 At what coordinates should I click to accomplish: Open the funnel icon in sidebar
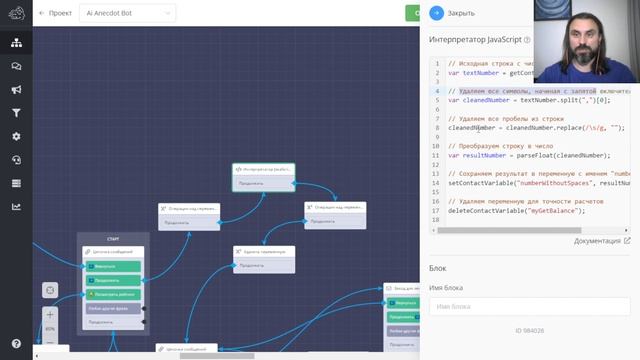tap(16, 113)
